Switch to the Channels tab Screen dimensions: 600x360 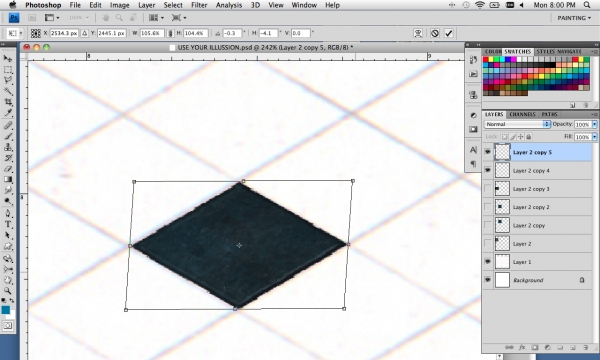pyautogui.click(x=522, y=114)
